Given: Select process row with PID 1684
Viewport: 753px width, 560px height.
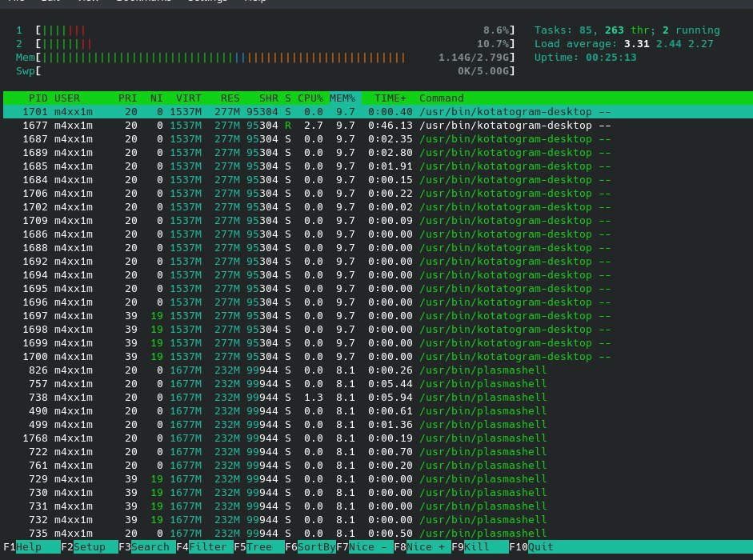Looking at the screenshot, I should coord(378,180).
